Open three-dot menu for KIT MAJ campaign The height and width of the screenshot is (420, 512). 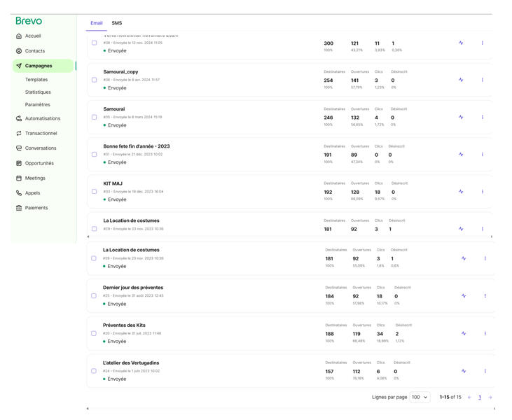(x=482, y=192)
